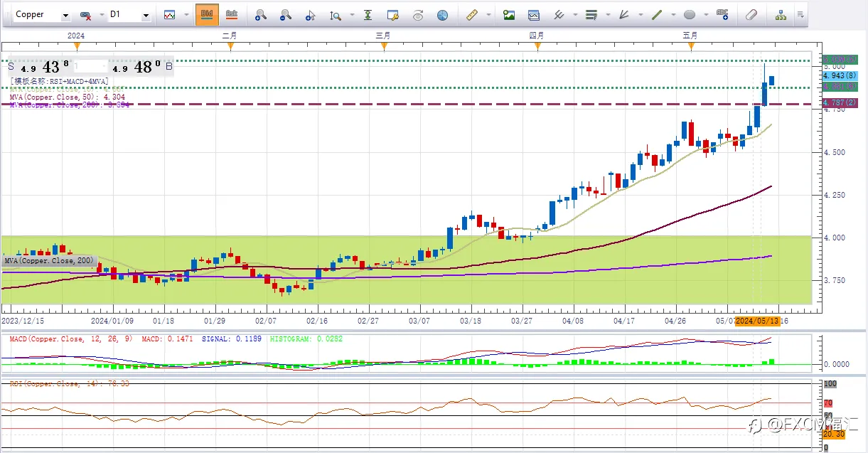Click the vertical scale zoom icon

point(334,15)
